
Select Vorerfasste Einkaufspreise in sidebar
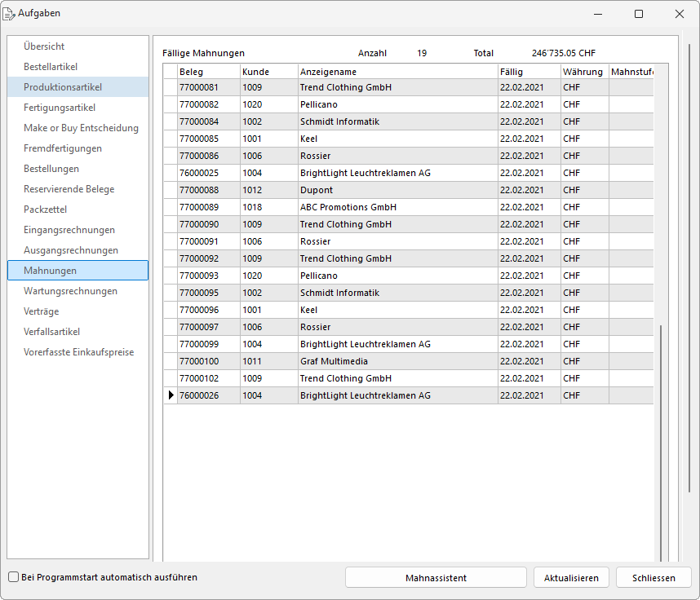78,352
